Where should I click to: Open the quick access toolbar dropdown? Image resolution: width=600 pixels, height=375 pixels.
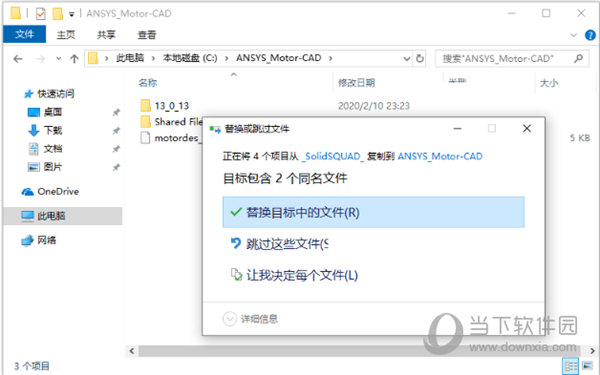click(72, 14)
